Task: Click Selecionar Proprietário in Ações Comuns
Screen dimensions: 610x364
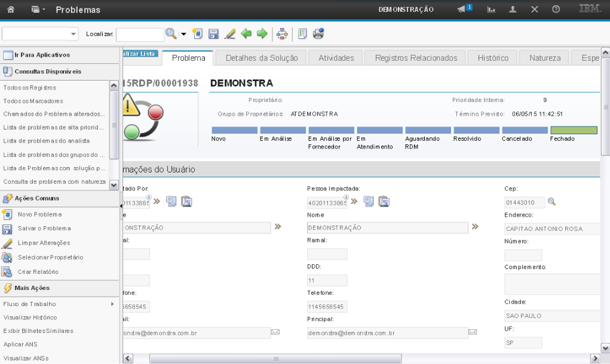Action: [x=50, y=257]
